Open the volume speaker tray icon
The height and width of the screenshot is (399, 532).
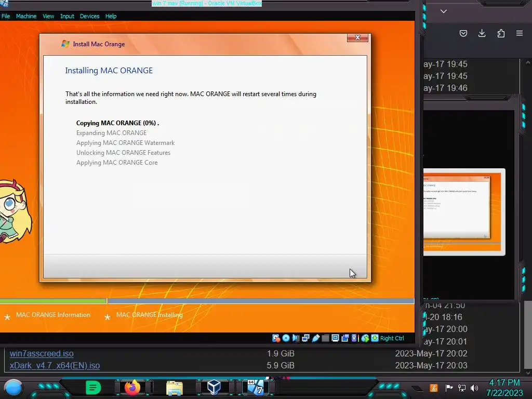474,388
